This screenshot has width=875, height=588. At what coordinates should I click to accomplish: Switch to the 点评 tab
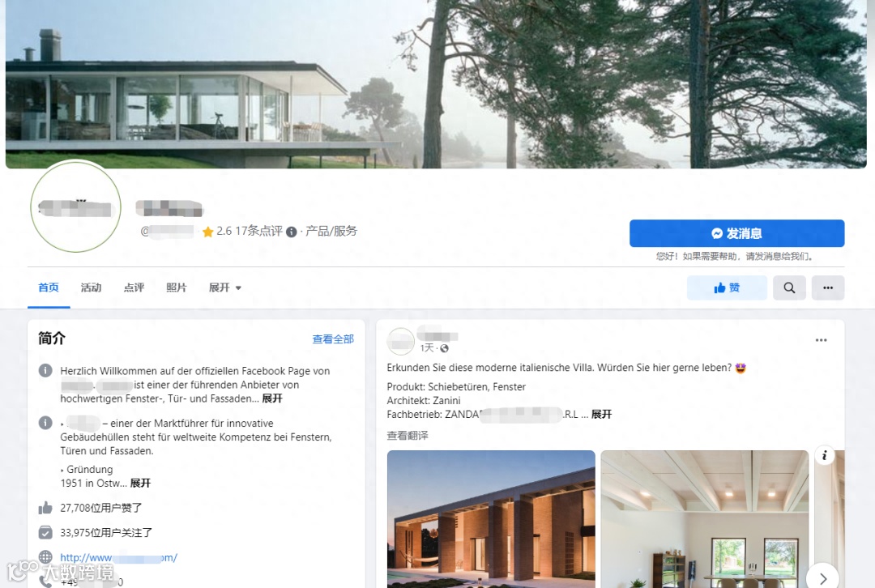(x=134, y=288)
